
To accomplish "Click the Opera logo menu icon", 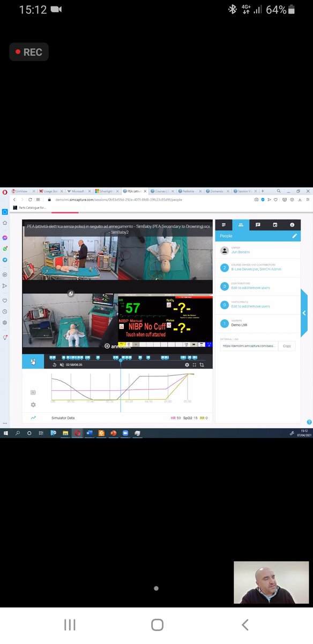I will pyautogui.click(x=5, y=191).
